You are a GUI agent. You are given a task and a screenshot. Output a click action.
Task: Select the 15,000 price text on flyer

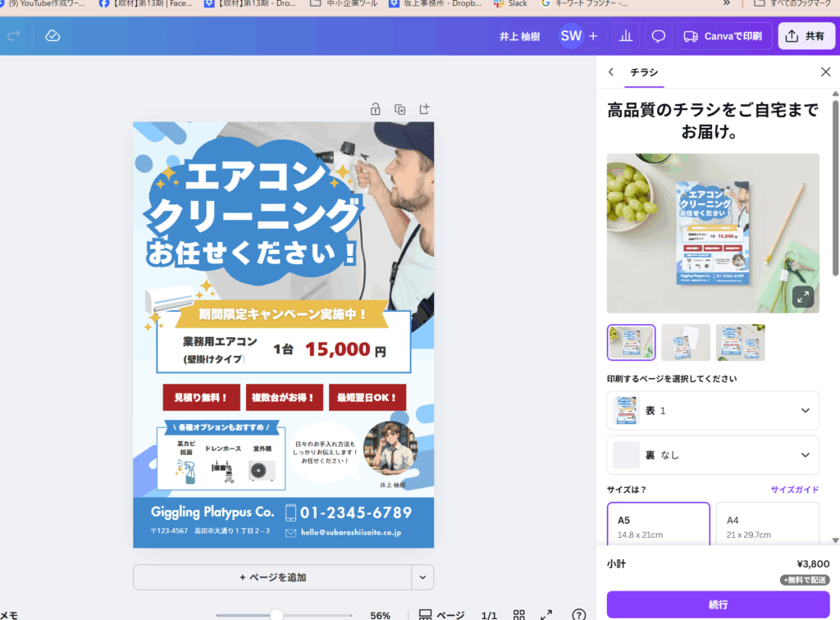coord(337,349)
